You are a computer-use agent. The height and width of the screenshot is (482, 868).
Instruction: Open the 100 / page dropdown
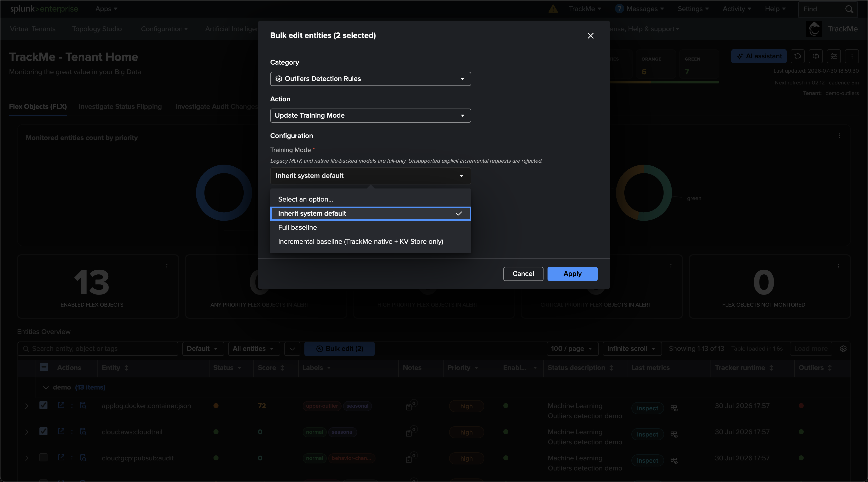(572, 349)
